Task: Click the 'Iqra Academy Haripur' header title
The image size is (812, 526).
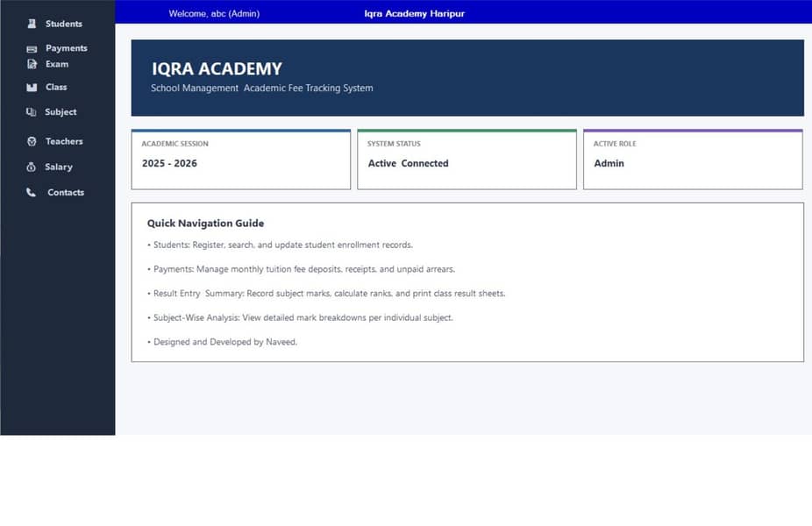Action: 414,13
